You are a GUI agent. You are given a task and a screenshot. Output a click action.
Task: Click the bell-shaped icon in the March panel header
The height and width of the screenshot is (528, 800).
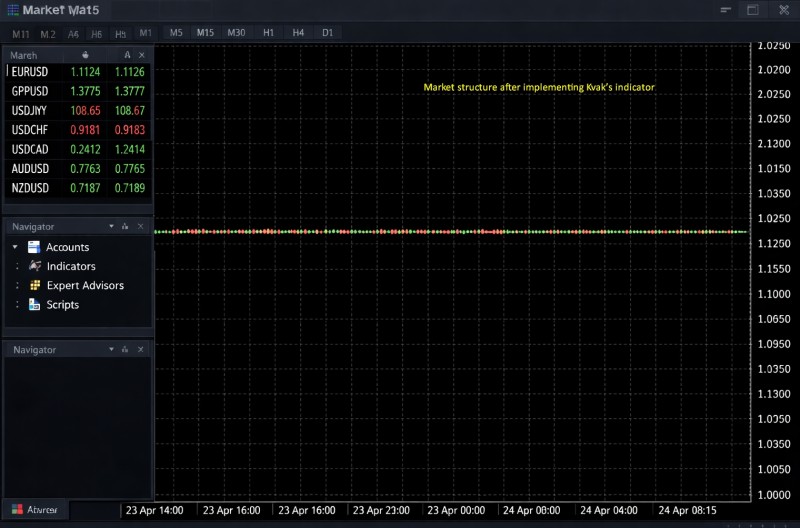coord(85,55)
